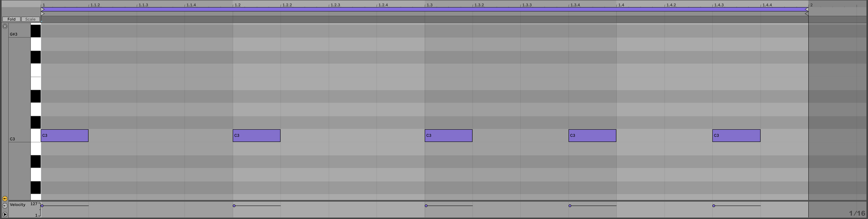The image size is (868, 219).
Task: Select the C3 note at beat 1.2
Action: (256, 135)
